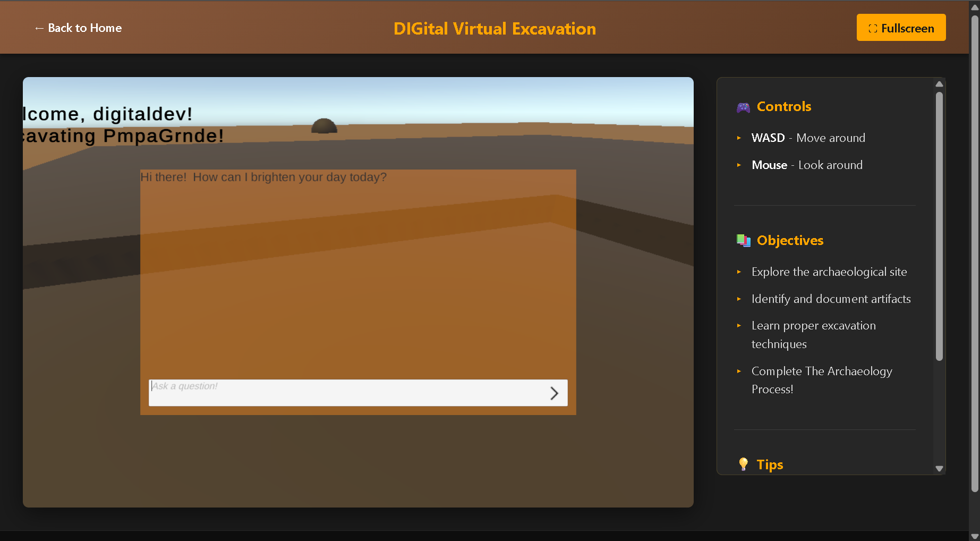Click the lightbulb icon beside Tips

pos(743,464)
